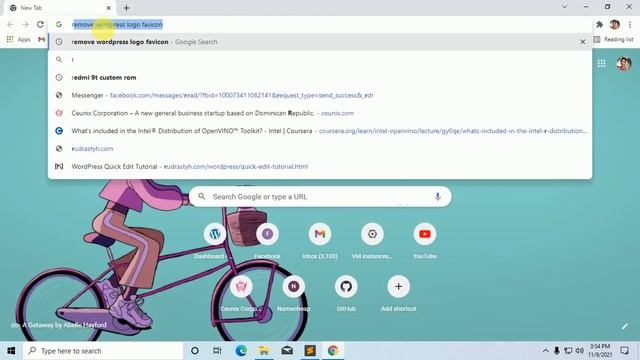The width and height of the screenshot is (640, 360).
Task: Open the Apps bookmark shortcut
Action: [x=19, y=39]
